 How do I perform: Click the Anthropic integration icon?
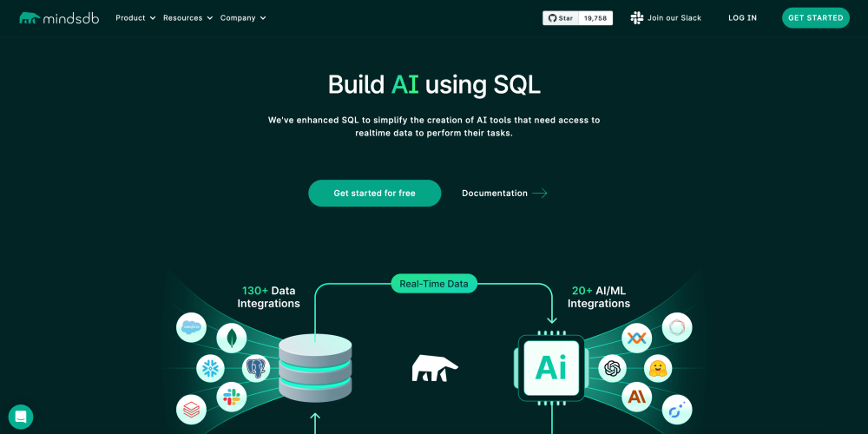636,397
